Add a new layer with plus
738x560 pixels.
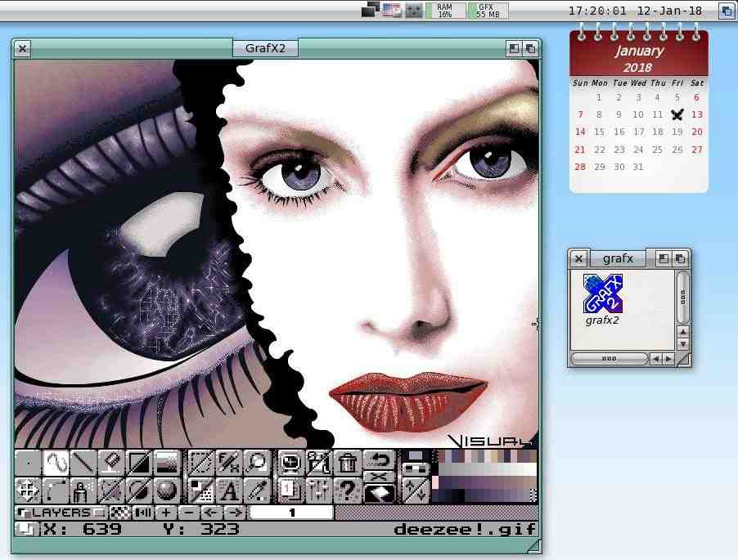coord(165,513)
